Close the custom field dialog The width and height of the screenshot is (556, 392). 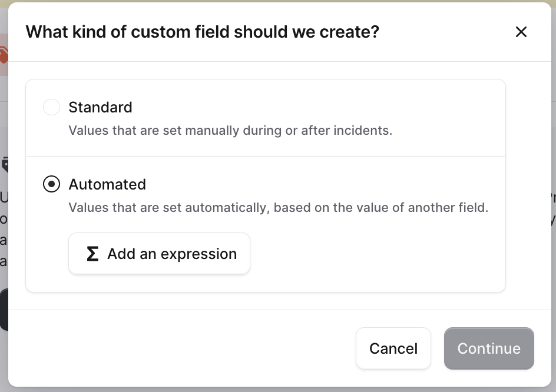pyautogui.click(x=521, y=32)
